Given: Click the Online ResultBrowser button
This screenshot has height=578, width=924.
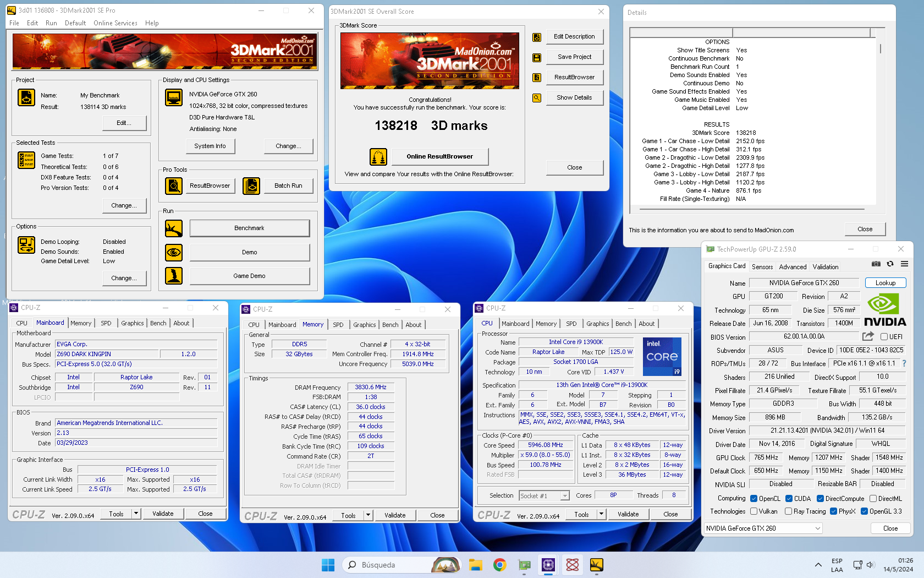Looking at the screenshot, I should tap(440, 157).
